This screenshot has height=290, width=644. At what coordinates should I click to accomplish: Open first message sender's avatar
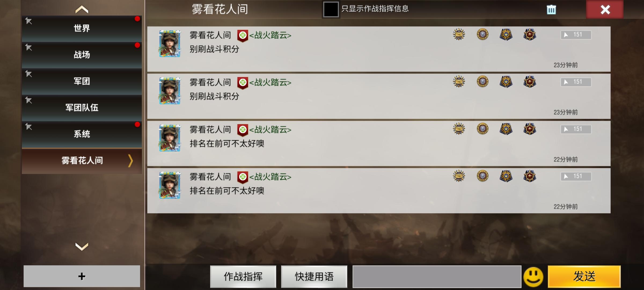pyautogui.click(x=170, y=44)
